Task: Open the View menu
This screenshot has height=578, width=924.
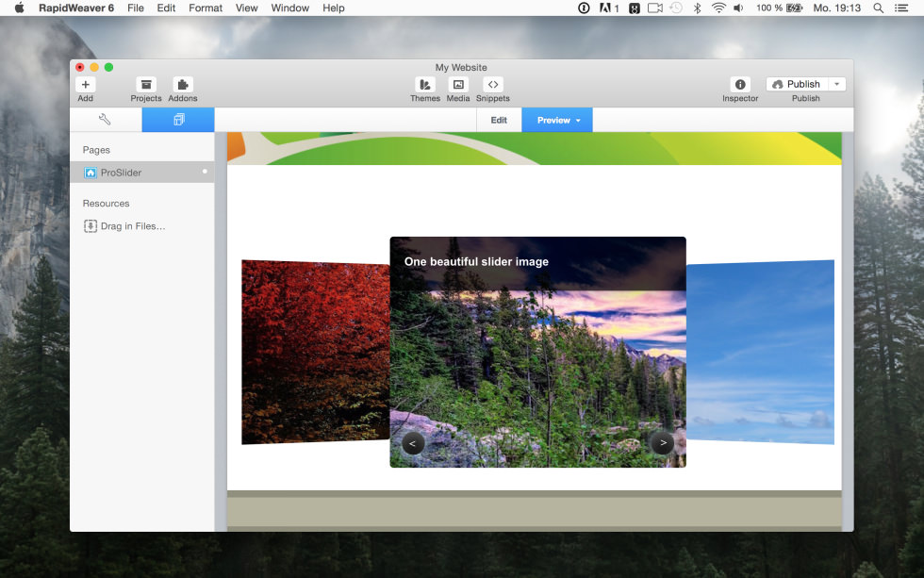Action: point(246,8)
